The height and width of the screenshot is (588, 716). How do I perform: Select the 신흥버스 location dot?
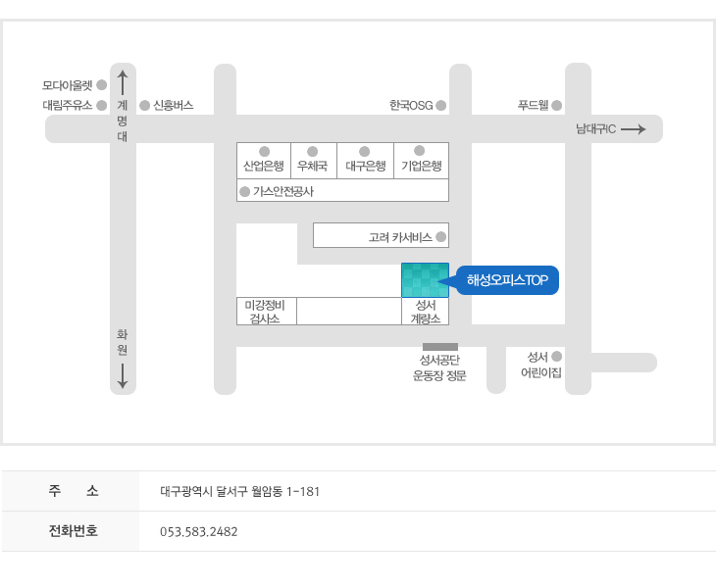[144, 105]
